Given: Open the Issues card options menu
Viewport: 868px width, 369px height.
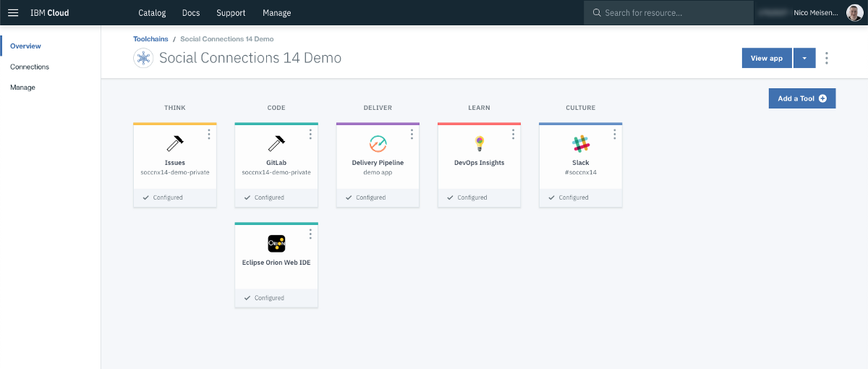Looking at the screenshot, I should tap(209, 134).
